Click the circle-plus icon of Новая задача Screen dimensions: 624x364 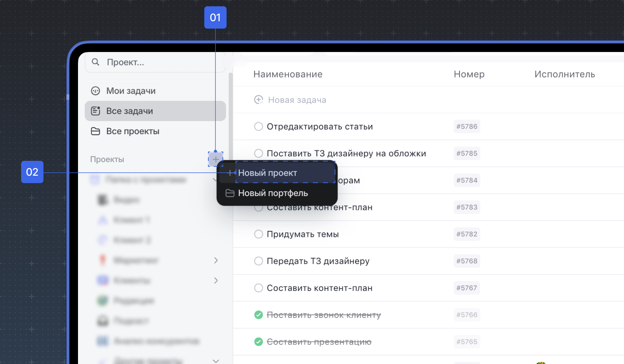(x=259, y=100)
